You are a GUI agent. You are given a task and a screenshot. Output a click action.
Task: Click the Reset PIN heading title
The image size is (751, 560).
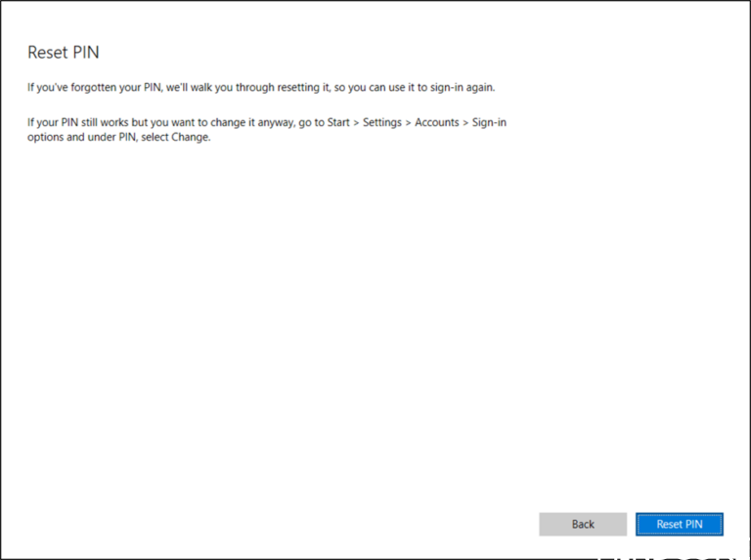(x=63, y=52)
